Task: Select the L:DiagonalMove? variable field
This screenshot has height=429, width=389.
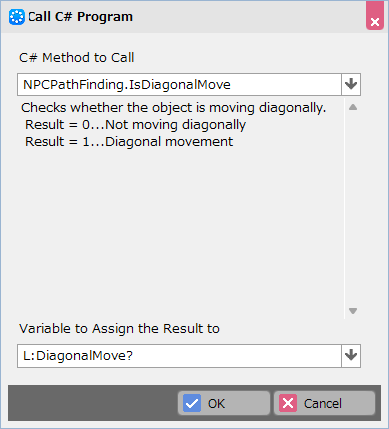Action: 179,356
